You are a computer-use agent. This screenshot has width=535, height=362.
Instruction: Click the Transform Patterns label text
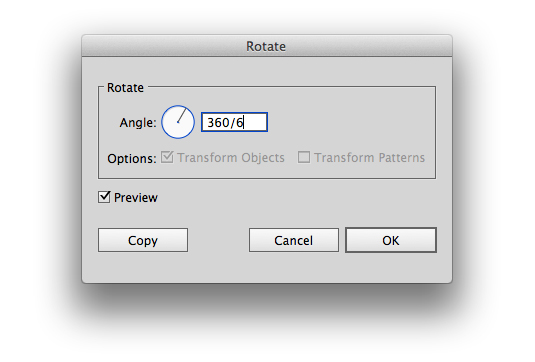coord(370,158)
